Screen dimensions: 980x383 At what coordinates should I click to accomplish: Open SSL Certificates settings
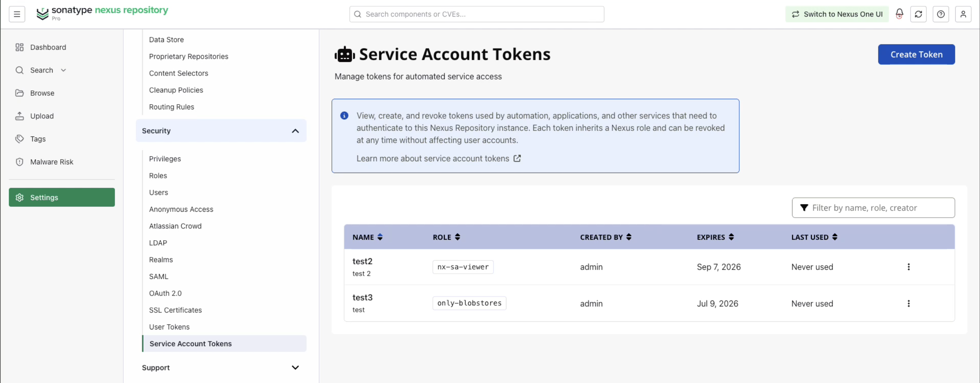175,310
